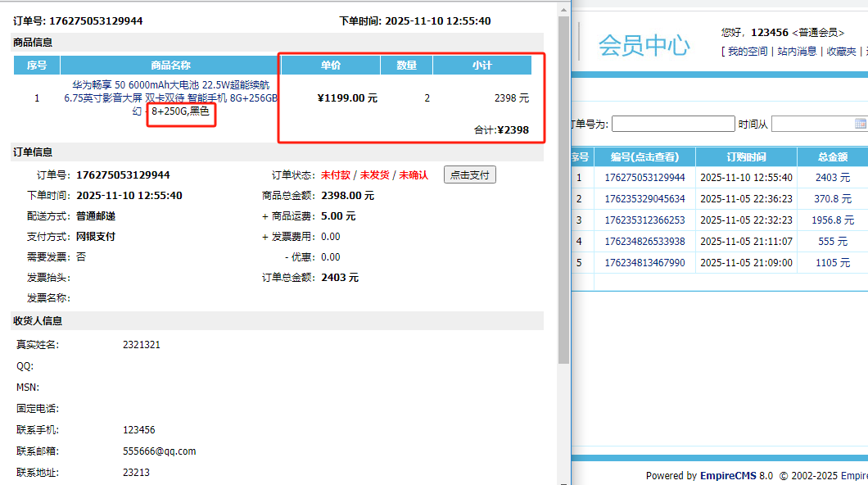Click the 时间从 date input field

811,125
